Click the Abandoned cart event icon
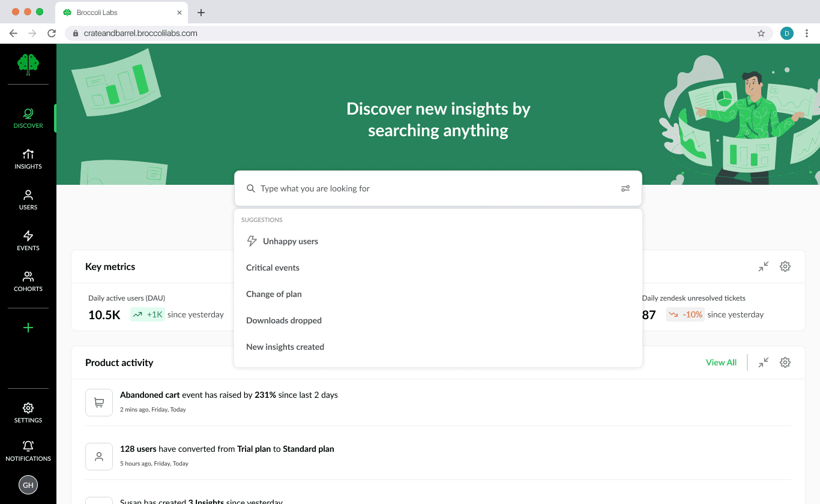Screen dimensions: 820x504 pos(99,403)
